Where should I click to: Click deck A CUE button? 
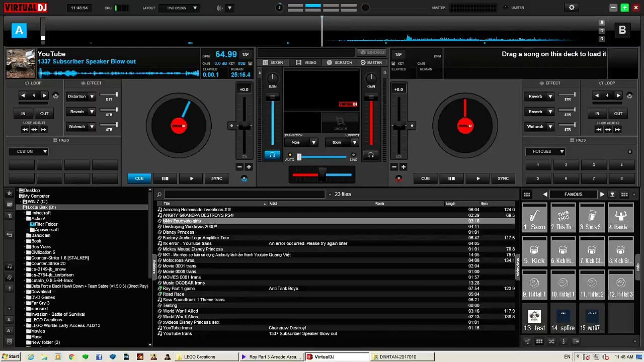(139, 178)
